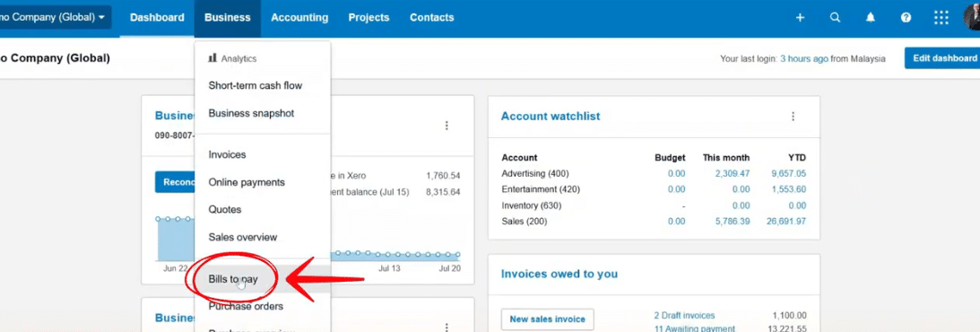The image size is (980, 332).
Task: Click Advertising this month value 2,309.47
Action: click(732, 173)
